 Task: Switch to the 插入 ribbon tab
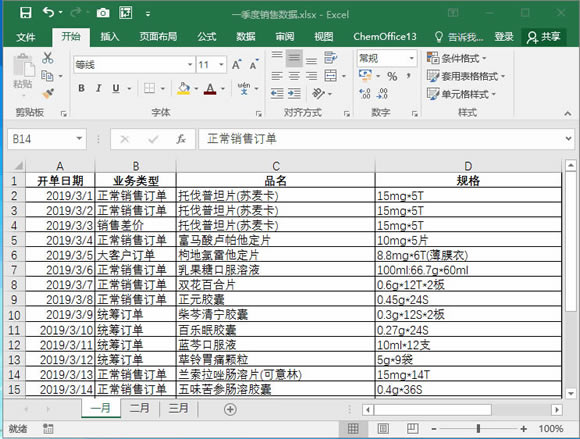pyautogui.click(x=110, y=37)
